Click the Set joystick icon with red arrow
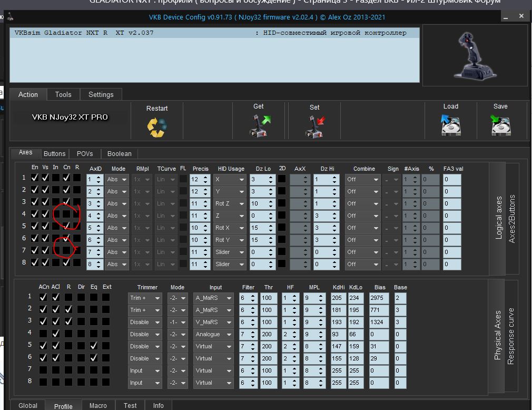This screenshot has width=532, height=410. click(314, 126)
